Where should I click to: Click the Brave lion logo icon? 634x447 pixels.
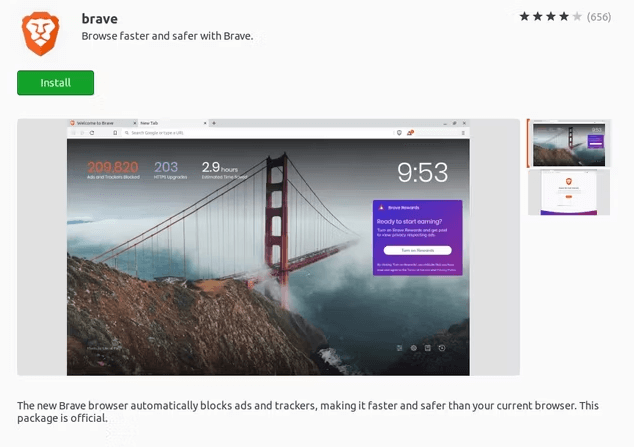pyautogui.click(x=40, y=34)
